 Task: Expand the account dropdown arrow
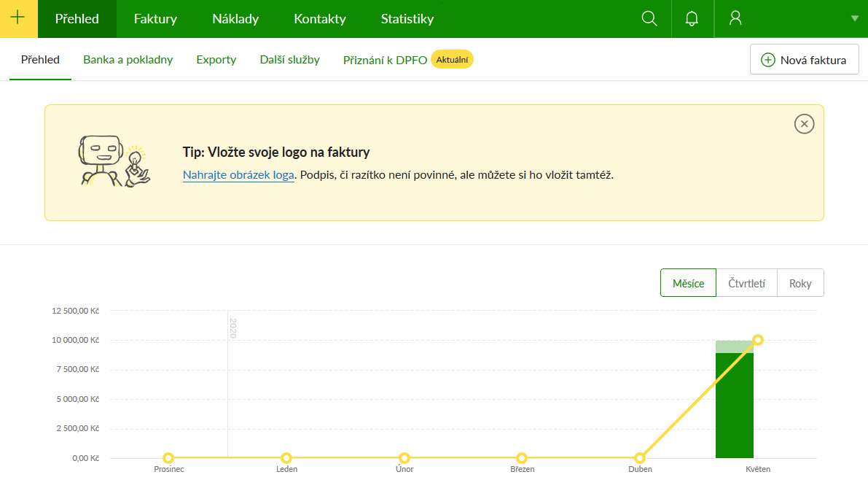(x=854, y=19)
